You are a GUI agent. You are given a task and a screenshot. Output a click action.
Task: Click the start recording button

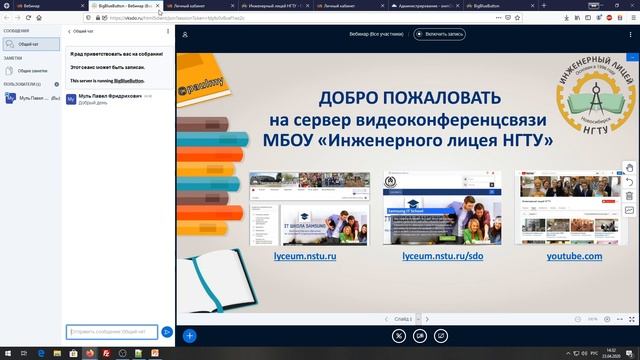point(439,34)
